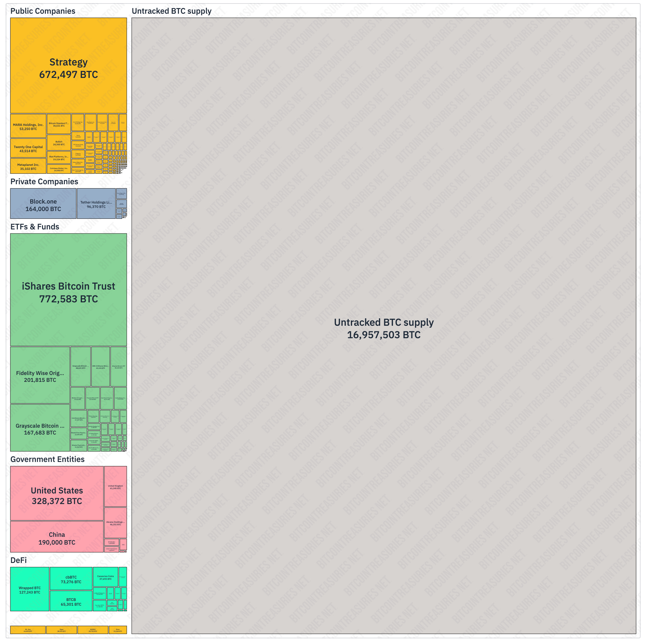
Task: Open the United Kingdom tile
Action: [x=116, y=487]
